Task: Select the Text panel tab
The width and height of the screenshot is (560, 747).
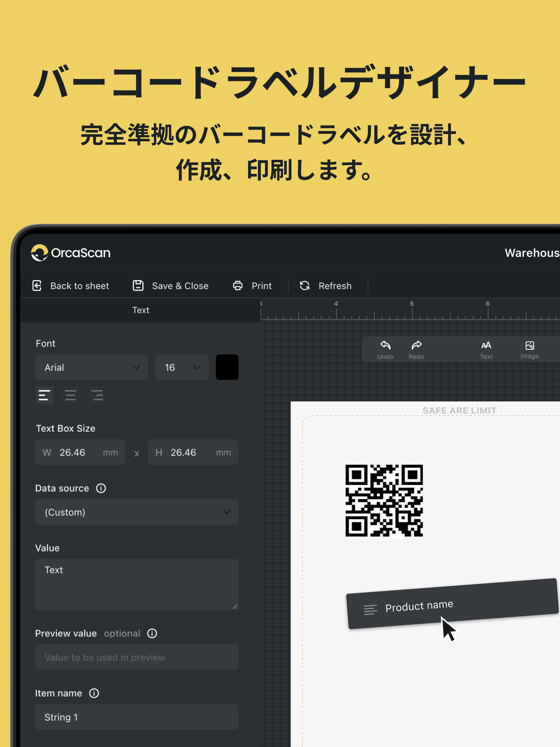Action: (141, 310)
